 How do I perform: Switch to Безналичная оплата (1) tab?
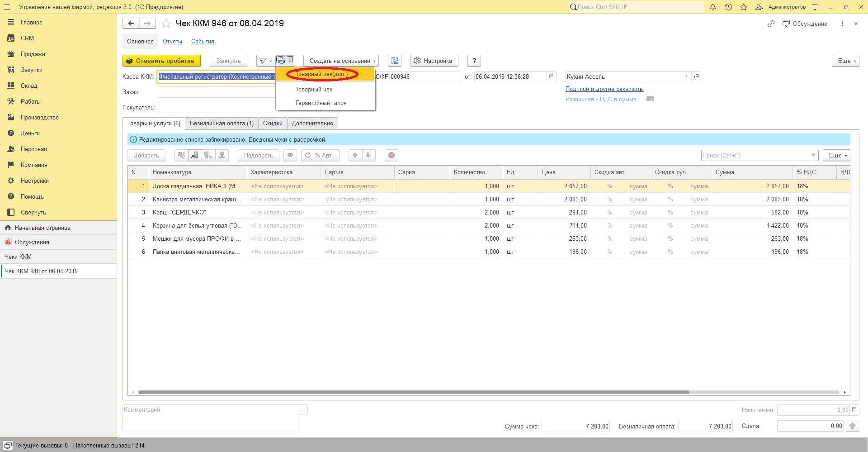click(x=222, y=123)
